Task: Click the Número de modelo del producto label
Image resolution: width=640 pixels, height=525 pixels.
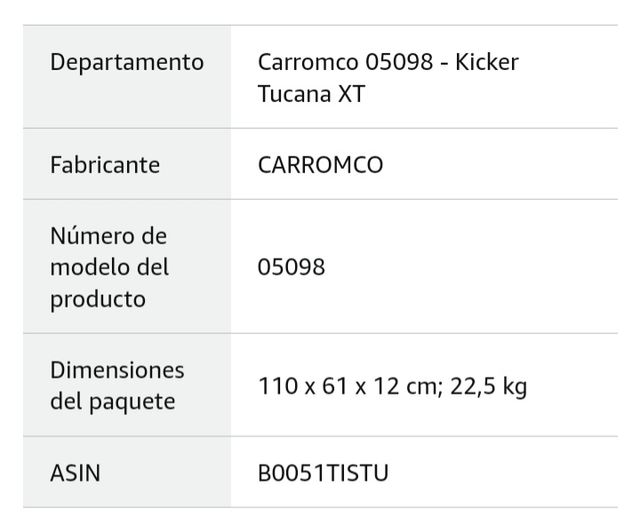Action: tap(109, 267)
